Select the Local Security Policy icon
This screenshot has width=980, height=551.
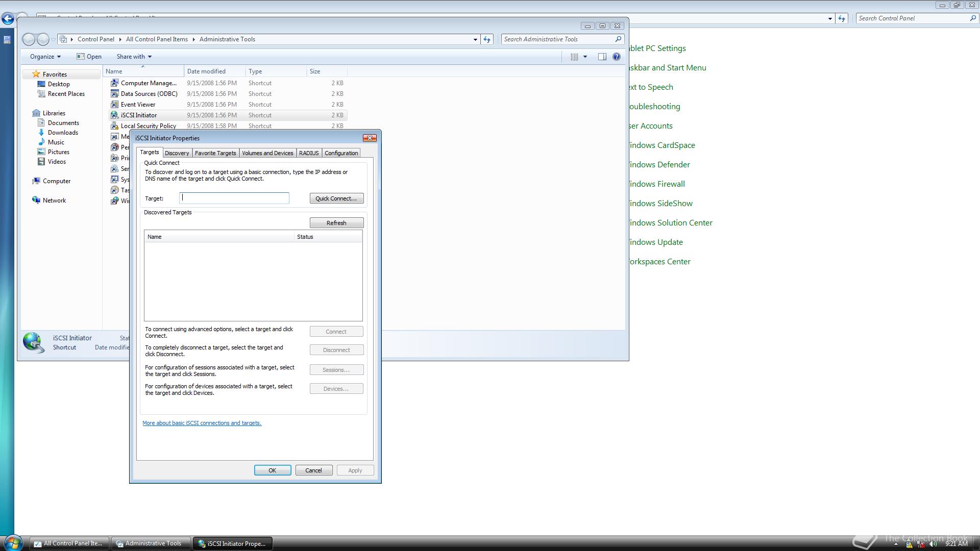click(x=115, y=126)
